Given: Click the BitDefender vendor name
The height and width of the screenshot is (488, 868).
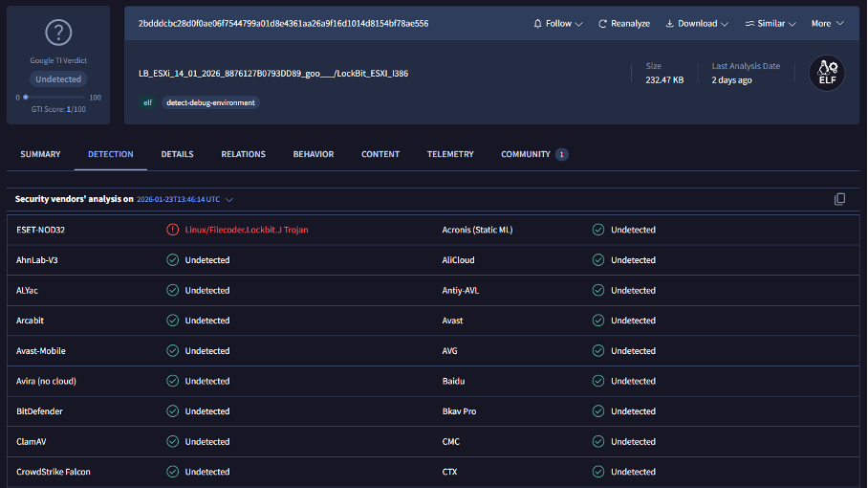Looking at the screenshot, I should [x=39, y=411].
